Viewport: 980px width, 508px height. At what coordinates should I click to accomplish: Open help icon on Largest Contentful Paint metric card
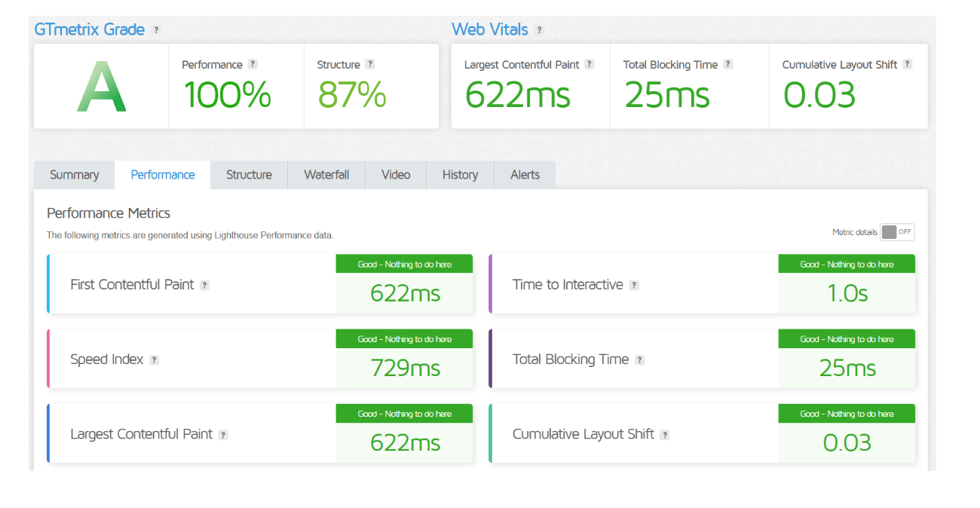coord(223,435)
